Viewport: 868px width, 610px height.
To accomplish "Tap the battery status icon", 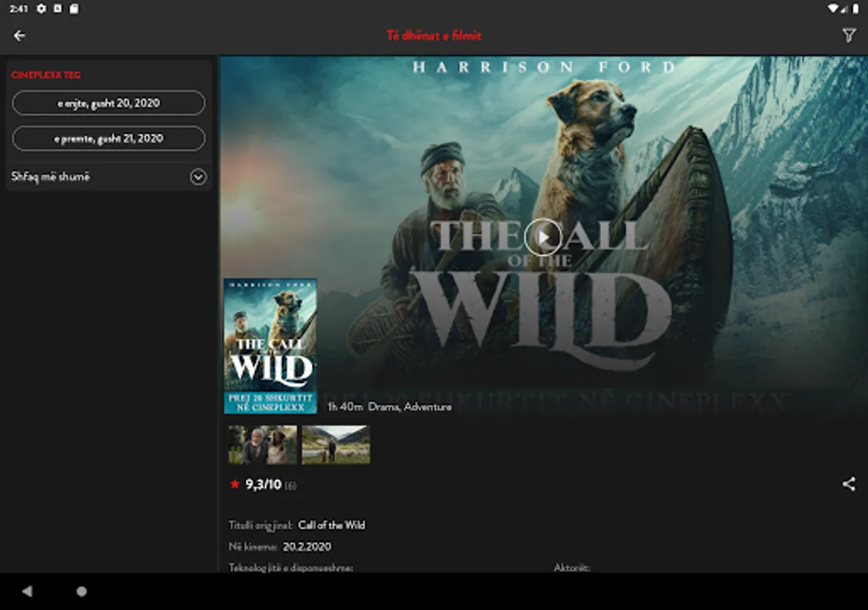I will 856,9.
